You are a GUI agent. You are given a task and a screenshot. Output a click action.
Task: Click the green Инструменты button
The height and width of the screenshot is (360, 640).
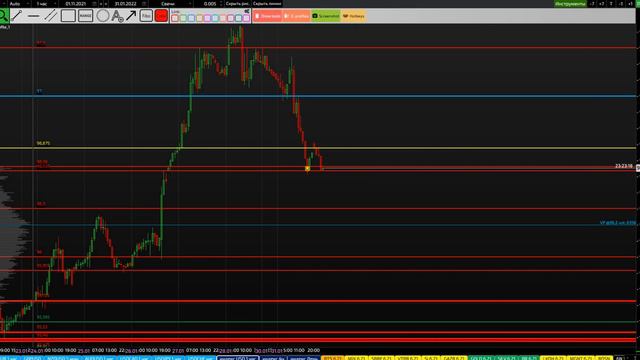(x=570, y=4)
